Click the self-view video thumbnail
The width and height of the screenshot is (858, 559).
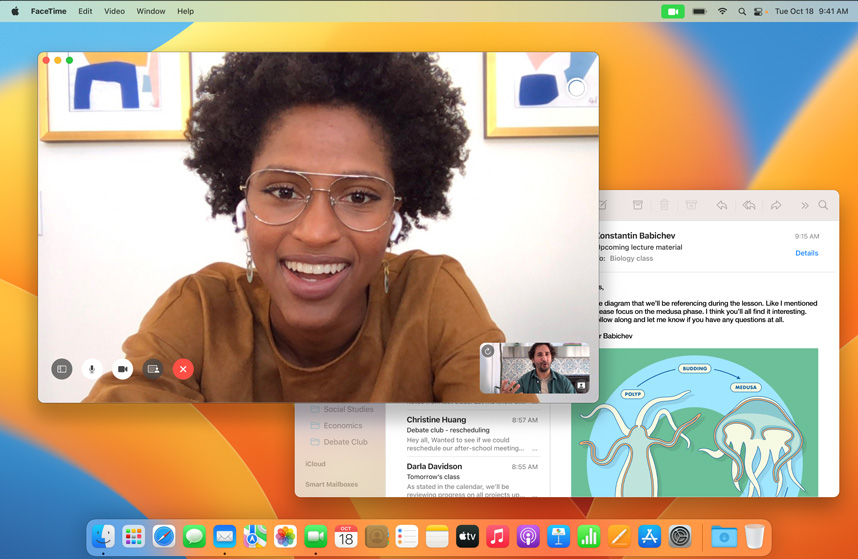pos(535,368)
